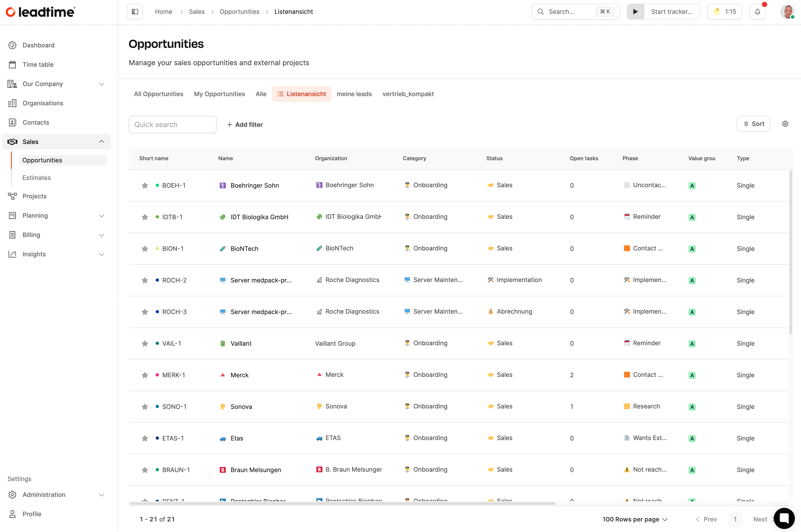801x532 pixels.
Task: Start the time tracker play button
Action: pyautogui.click(x=635, y=12)
